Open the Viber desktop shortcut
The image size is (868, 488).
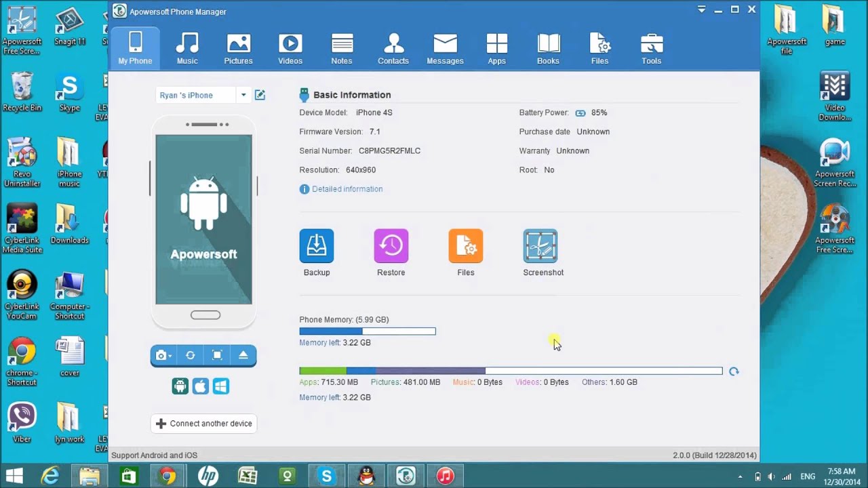click(x=22, y=423)
